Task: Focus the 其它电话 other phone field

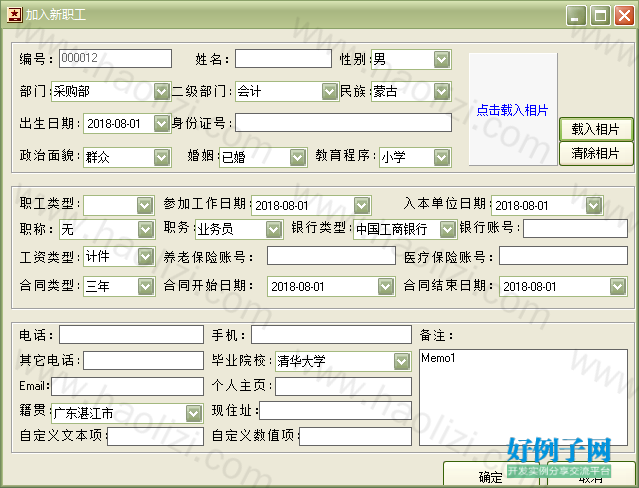Action: tap(143, 361)
